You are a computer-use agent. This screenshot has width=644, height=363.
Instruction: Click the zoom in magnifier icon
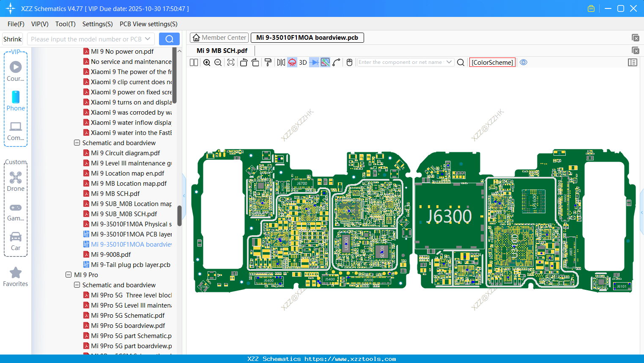pyautogui.click(x=207, y=63)
